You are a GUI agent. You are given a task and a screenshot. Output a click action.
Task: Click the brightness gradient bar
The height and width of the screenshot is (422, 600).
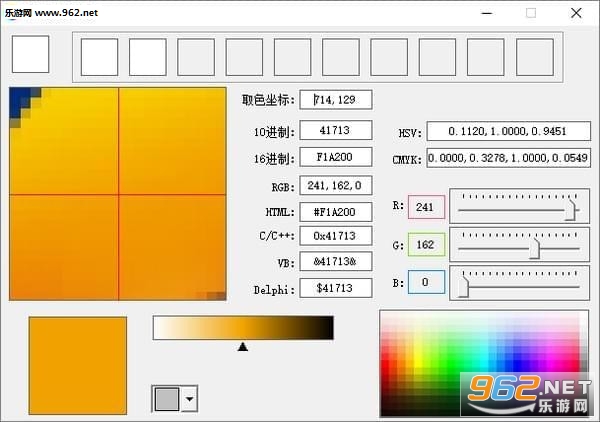click(243, 328)
